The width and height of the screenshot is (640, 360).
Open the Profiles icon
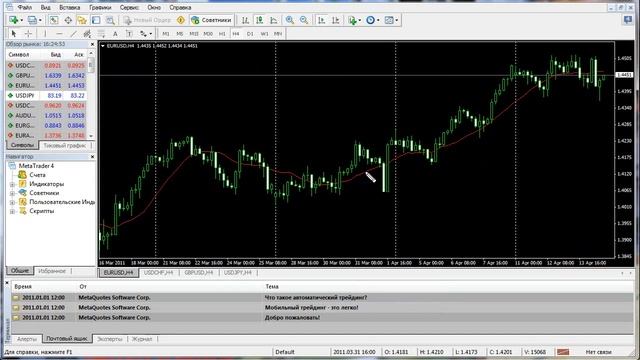point(32,20)
